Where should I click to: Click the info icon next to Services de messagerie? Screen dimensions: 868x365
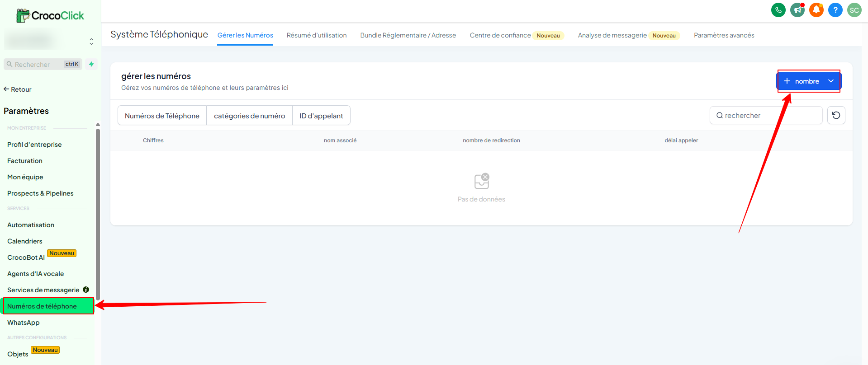tap(86, 290)
